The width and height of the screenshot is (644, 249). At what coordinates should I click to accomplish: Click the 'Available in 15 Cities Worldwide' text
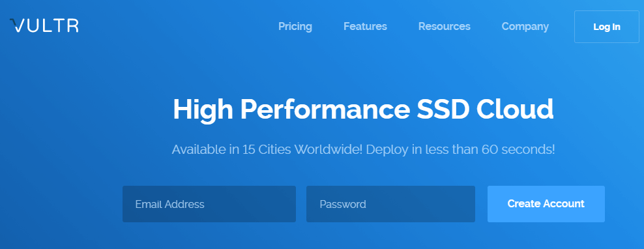(x=267, y=149)
